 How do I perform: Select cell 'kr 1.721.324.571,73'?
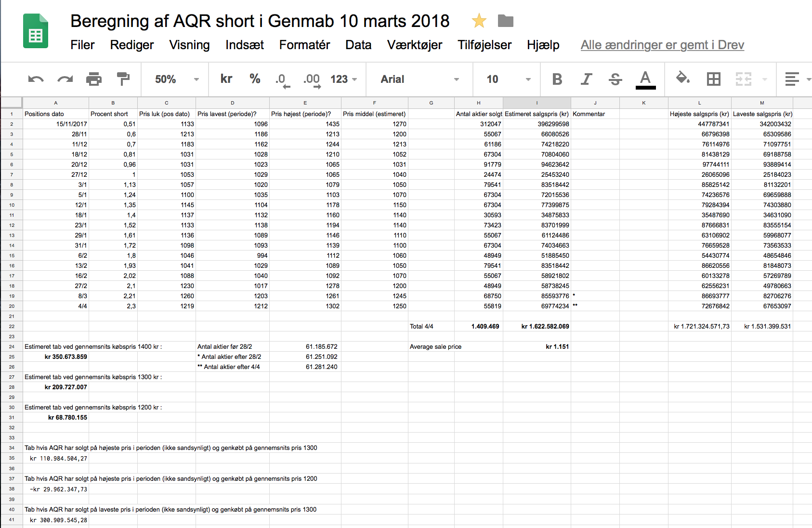click(x=700, y=326)
